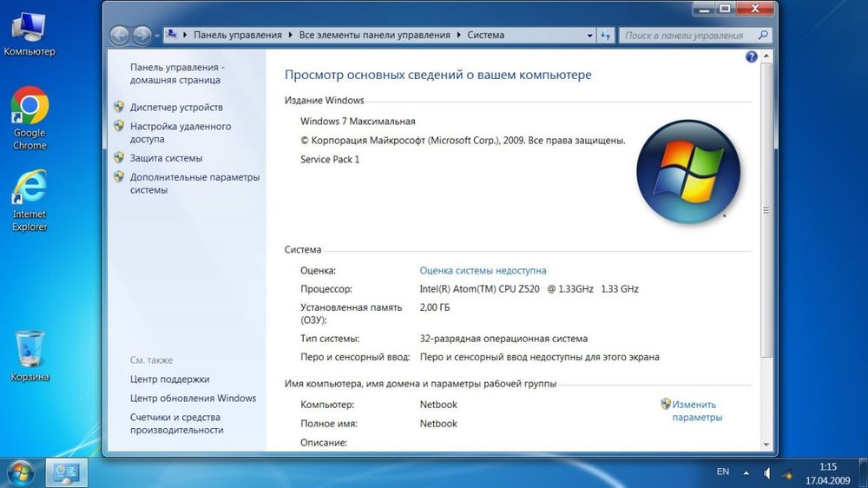Click the Windows 7 Максимальная text

click(358, 122)
